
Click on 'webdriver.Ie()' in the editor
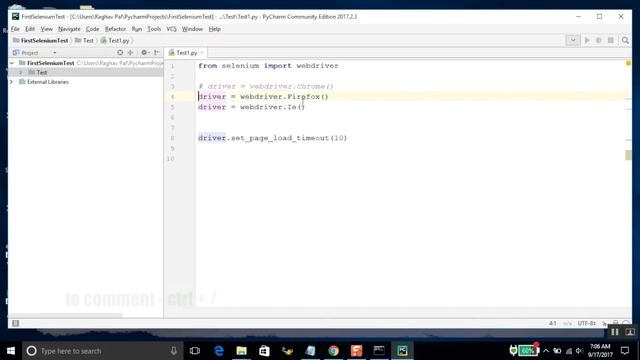click(272, 107)
